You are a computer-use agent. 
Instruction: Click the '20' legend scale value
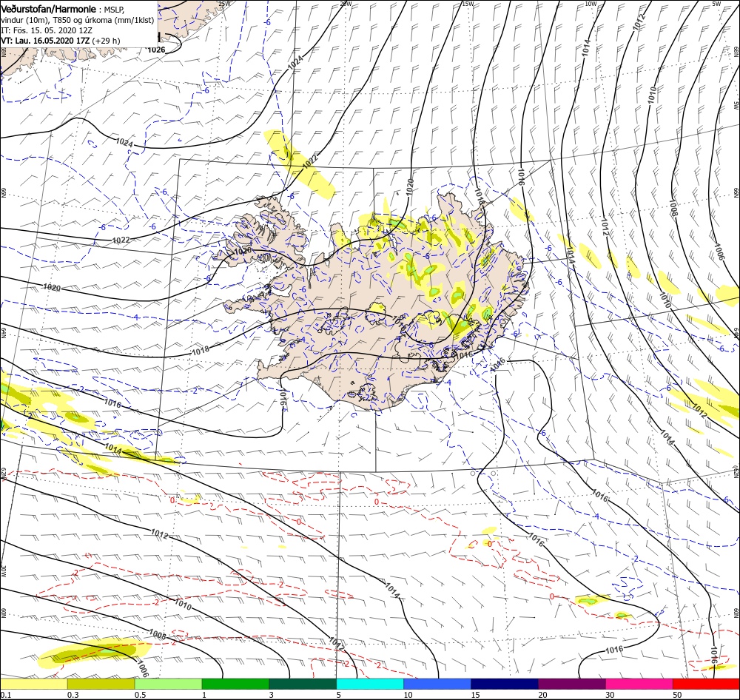(x=542, y=695)
